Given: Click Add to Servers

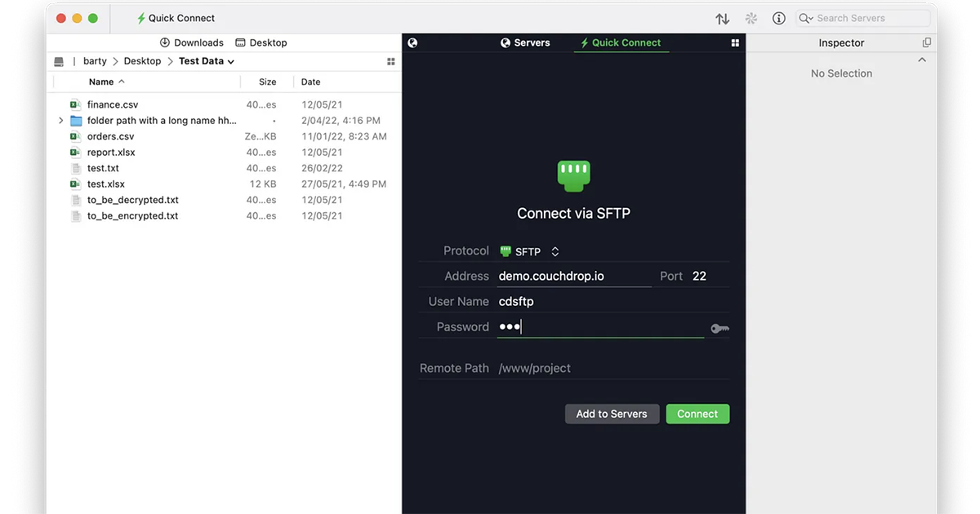Looking at the screenshot, I should (612, 414).
